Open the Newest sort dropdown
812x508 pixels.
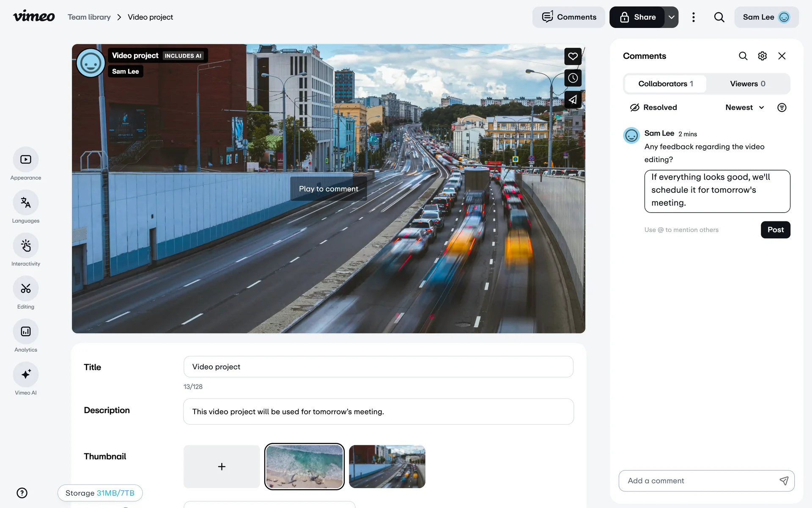[744, 108]
